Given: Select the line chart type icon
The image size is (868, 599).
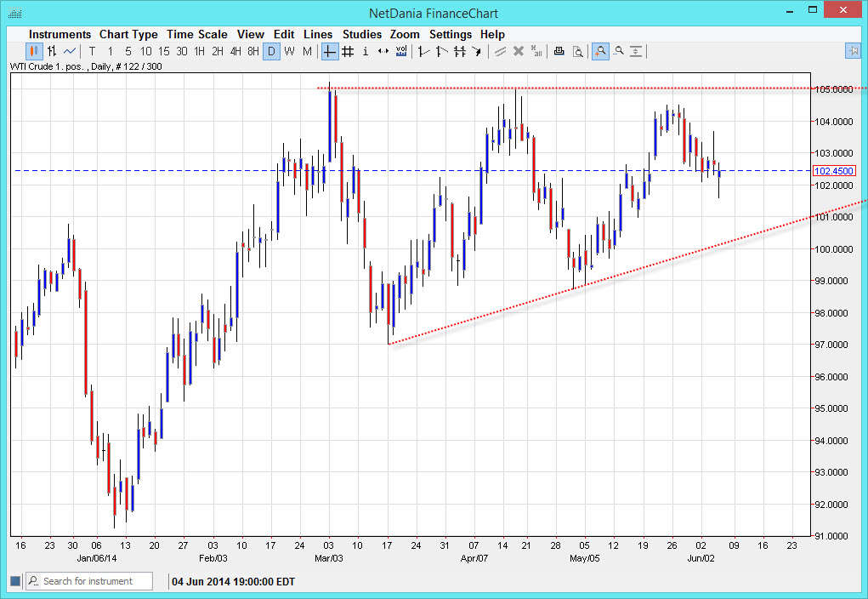Looking at the screenshot, I should click(70, 51).
